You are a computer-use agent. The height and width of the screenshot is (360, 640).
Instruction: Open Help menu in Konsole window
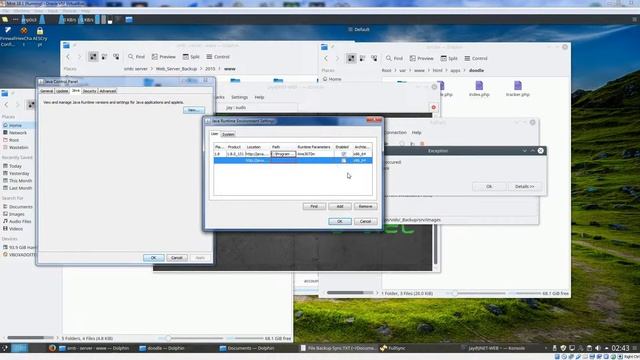(x=259, y=97)
